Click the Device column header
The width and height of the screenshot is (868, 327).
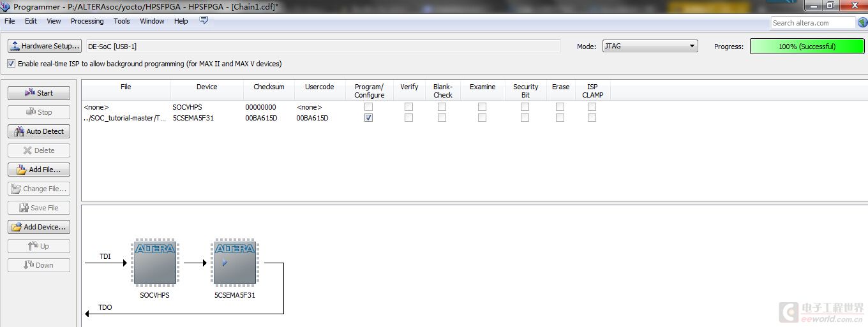(207, 91)
